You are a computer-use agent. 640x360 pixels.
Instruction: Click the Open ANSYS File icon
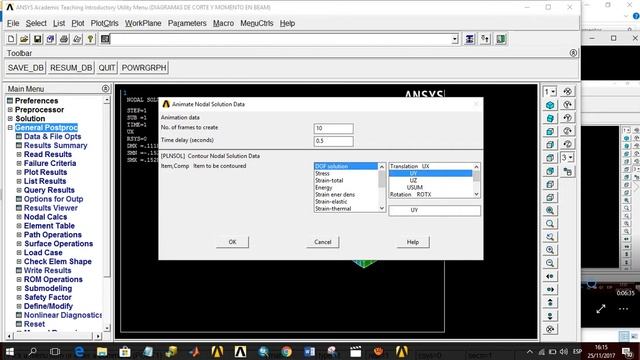click(x=24, y=39)
